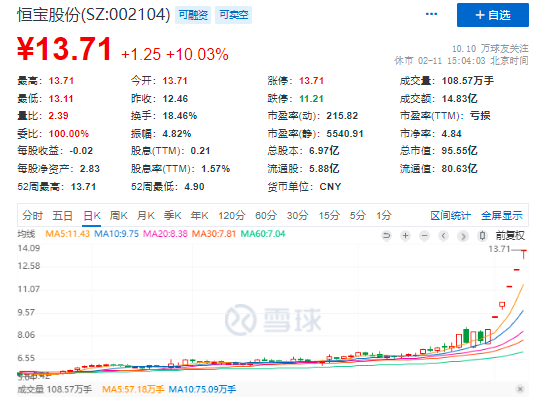Move chart left with the previous arrow
The height and width of the screenshot is (397, 545).
coord(444,236)
